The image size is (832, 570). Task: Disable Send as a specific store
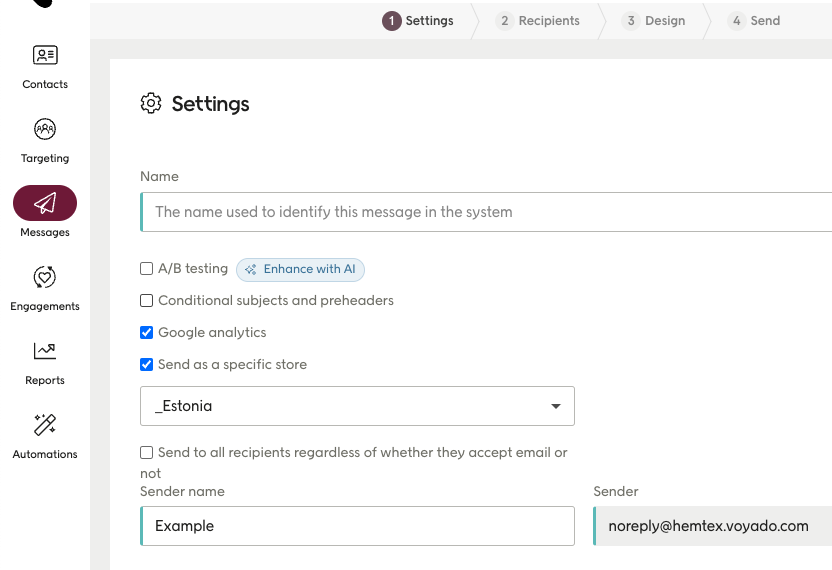[x=147, y=365]
